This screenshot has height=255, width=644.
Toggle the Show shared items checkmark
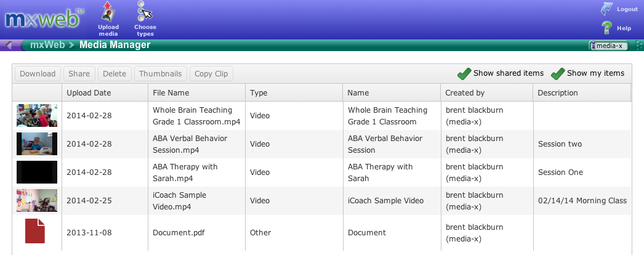click(464, 74)
